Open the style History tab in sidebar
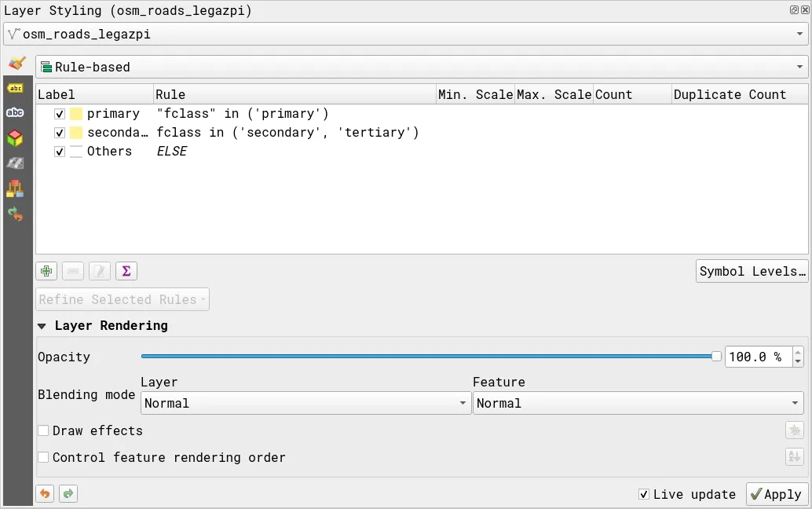Viewport: 812px width, 509px height. tap(15, 214)
